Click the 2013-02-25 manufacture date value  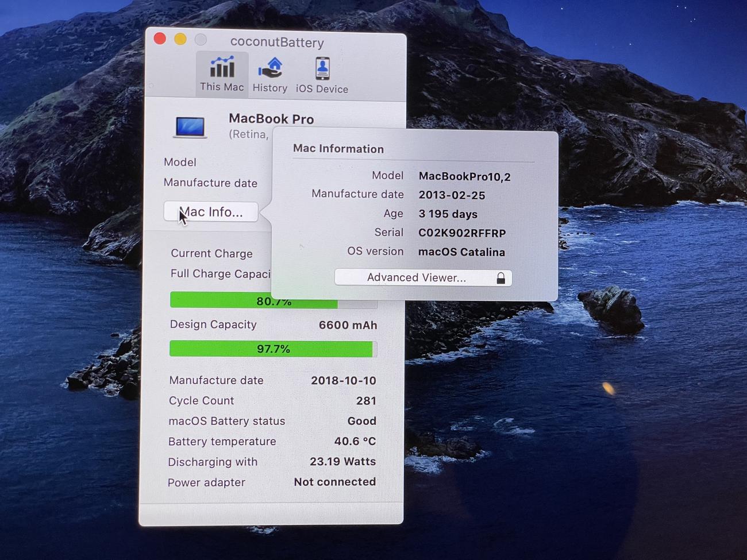pyautogui.click(x=452, y=195)
